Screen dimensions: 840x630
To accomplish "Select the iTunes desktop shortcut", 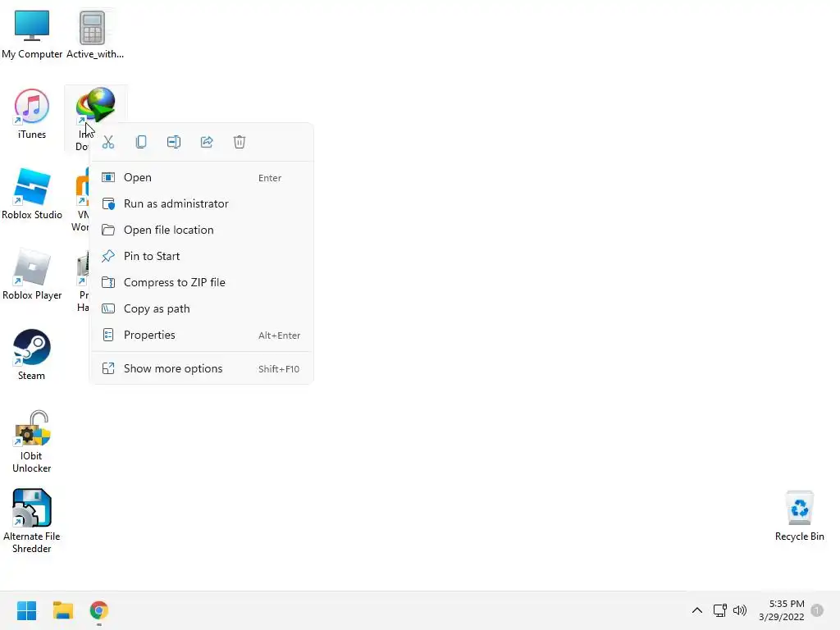I will pyautogui.click(x=32, y=114).
